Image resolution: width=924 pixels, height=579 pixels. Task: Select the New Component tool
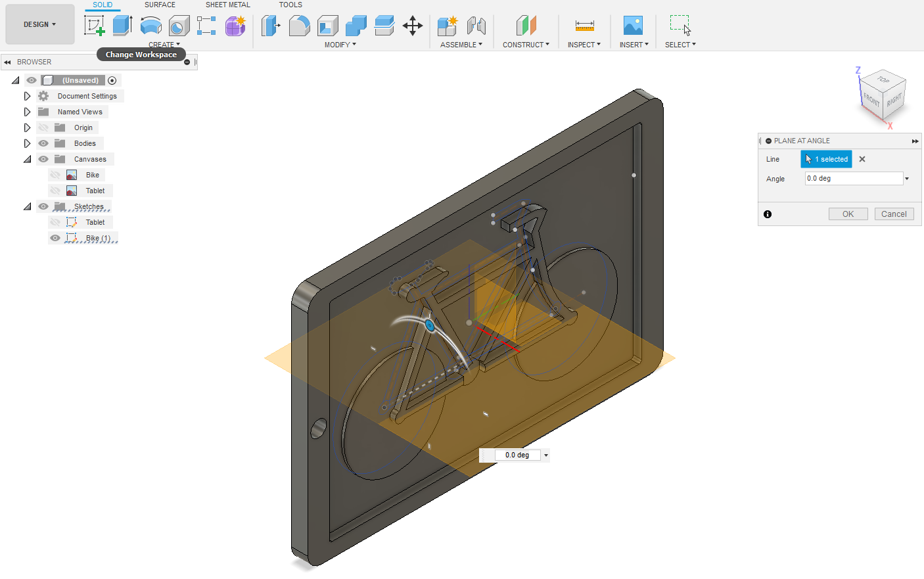(x=448, y=26)
